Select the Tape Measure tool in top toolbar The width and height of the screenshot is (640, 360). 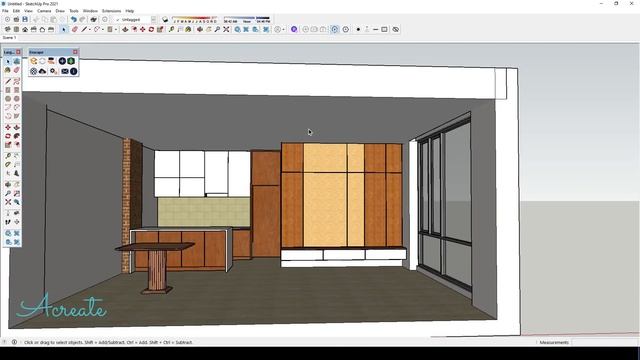pyautogui.click(x=172, y=29)
